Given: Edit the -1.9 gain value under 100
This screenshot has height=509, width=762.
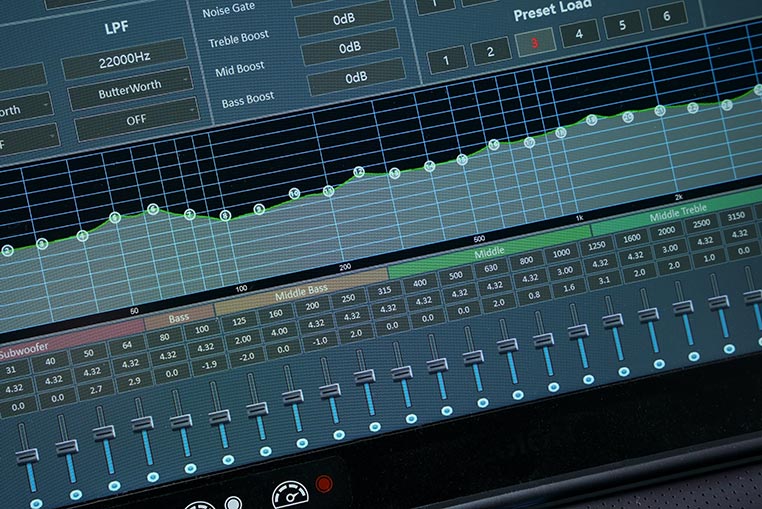Looking at the screenshot, I should coord(209,365).
